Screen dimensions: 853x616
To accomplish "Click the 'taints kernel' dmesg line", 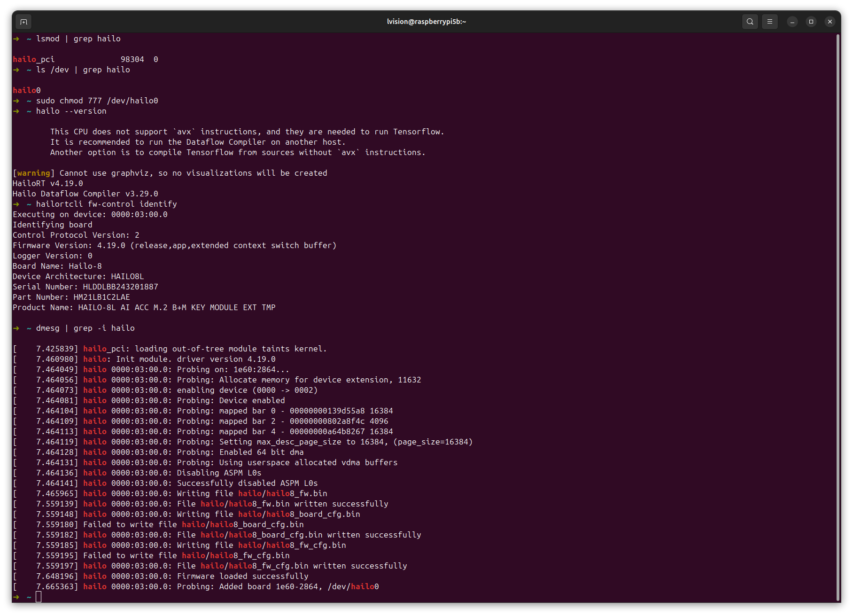I will [x=170, y=349].
